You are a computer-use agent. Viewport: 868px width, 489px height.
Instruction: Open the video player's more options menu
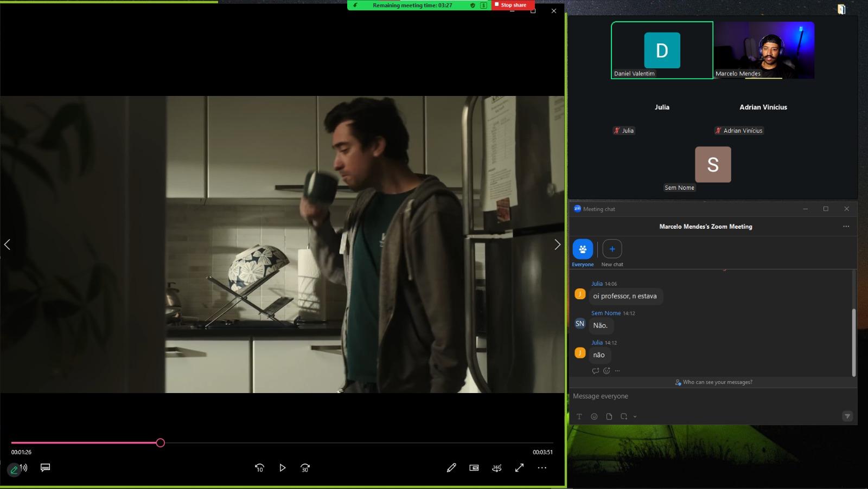pyautogui.click(x=542, y=468)
